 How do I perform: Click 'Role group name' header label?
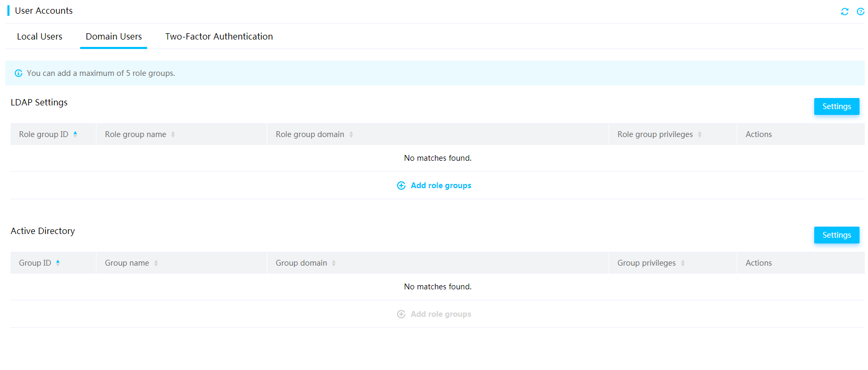(x=136, y=134)
